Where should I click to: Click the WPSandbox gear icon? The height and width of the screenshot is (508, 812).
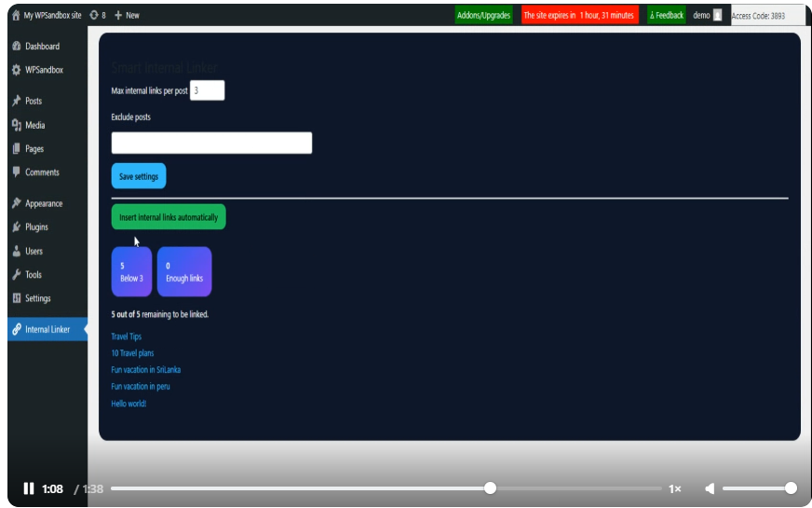[x=17, y=70]
